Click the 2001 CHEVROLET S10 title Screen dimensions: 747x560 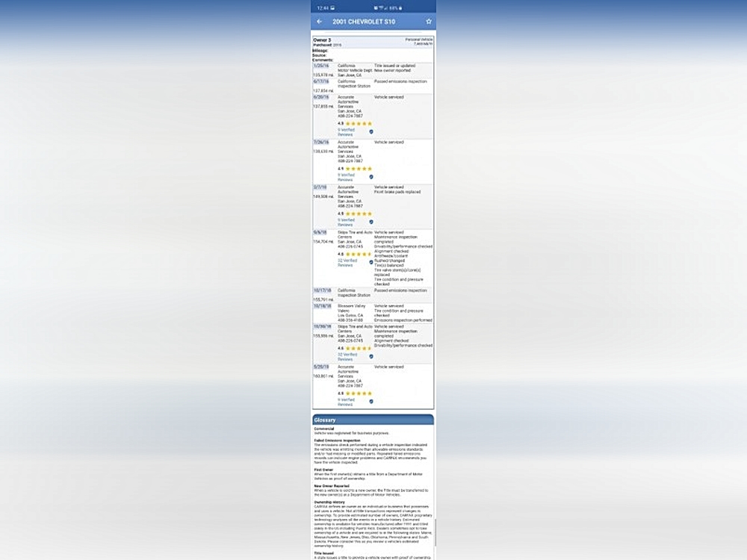click(x=364, y=22)
